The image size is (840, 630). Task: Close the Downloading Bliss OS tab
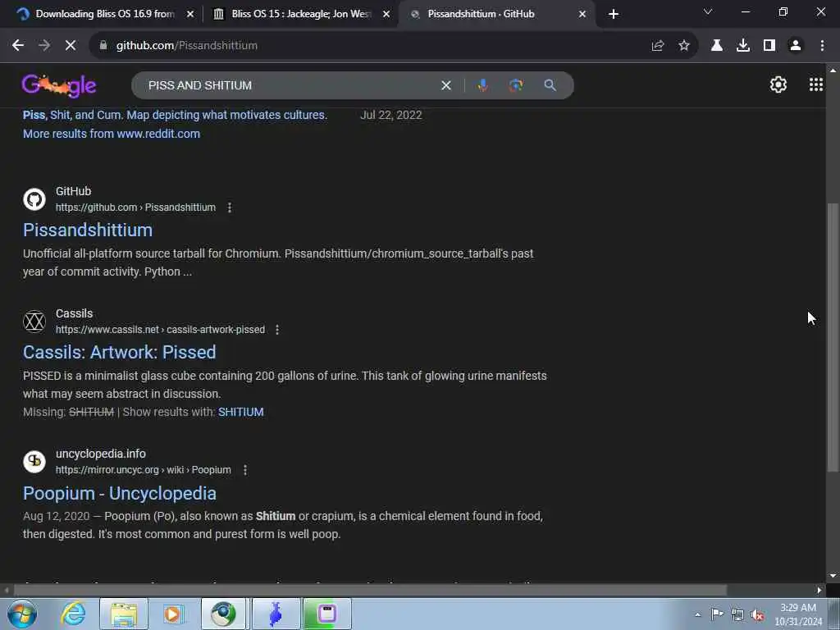190,14
